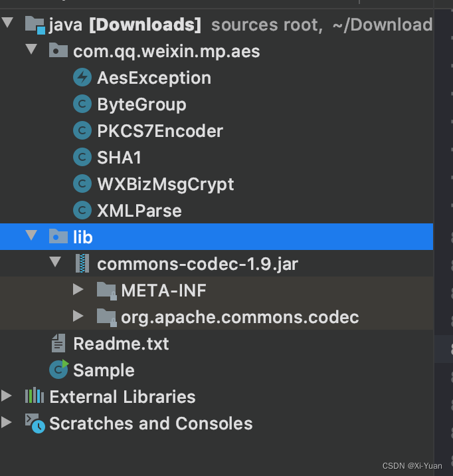Click the WXBizMsgCrypt class icon
This screenshot has height=476, width=453.
point(82,183)
